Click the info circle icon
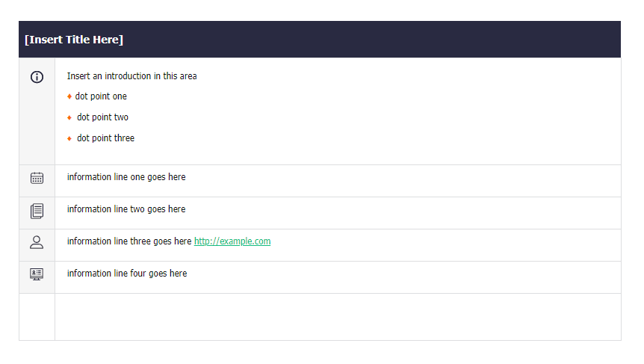 [x=37, y=77]
